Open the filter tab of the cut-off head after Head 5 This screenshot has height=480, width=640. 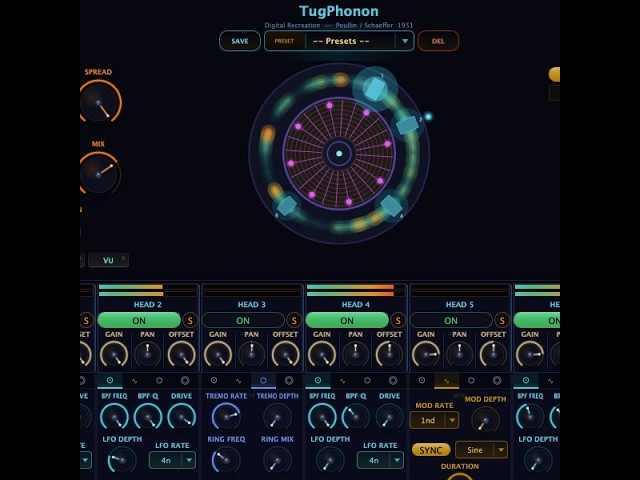click(526, 381)
